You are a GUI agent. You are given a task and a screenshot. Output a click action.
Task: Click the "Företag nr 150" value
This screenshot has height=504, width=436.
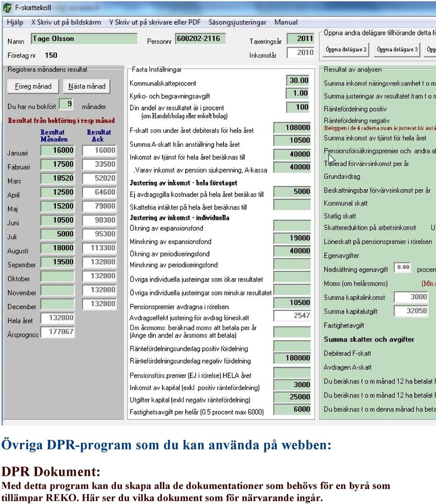coord(51,55)
